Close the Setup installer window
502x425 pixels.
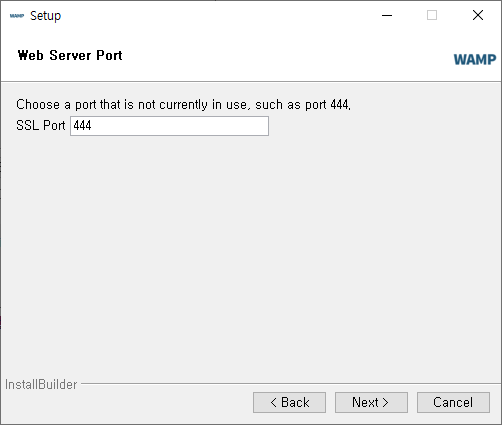click(478, 15)
